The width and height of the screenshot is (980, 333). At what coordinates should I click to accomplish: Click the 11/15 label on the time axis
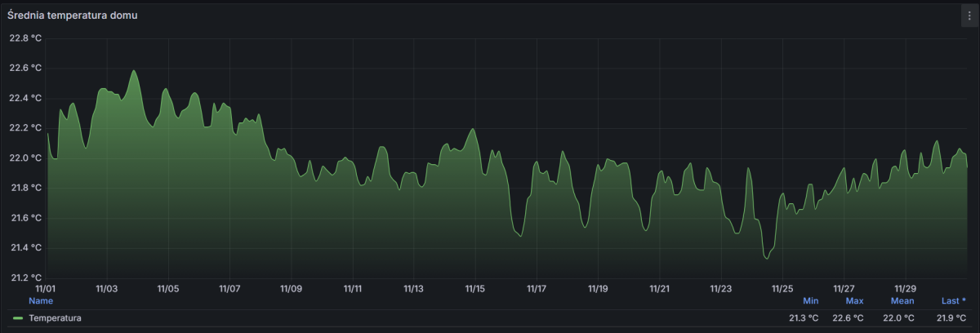474,289
